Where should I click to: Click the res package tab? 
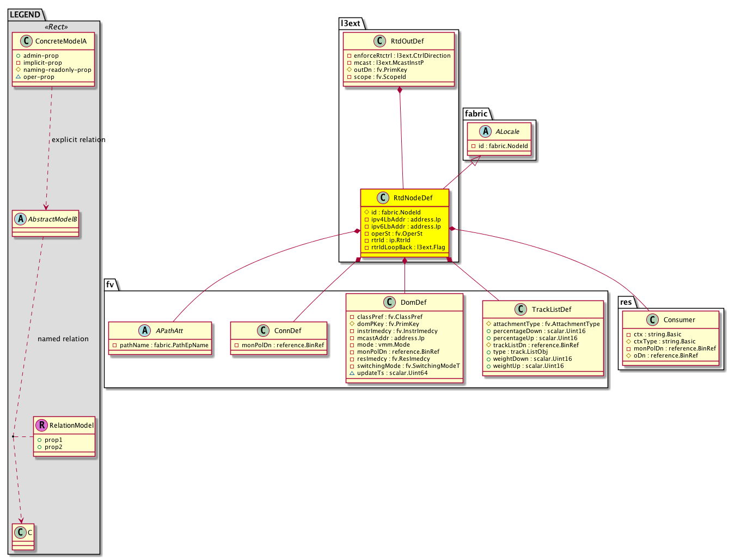[x=626, y=302]
